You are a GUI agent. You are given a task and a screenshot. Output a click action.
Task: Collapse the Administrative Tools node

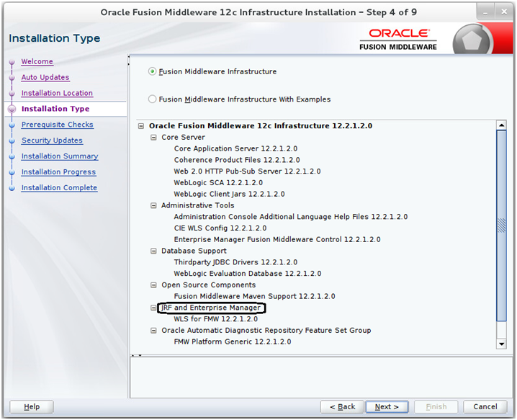pyautogui.click(x=153, y=205)
